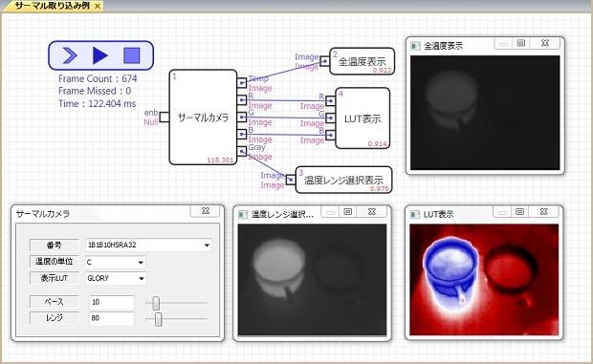Screen dimensions: 593x364
Task: Close the サーマルカメラ settings panel
Action: pos(206,211)
